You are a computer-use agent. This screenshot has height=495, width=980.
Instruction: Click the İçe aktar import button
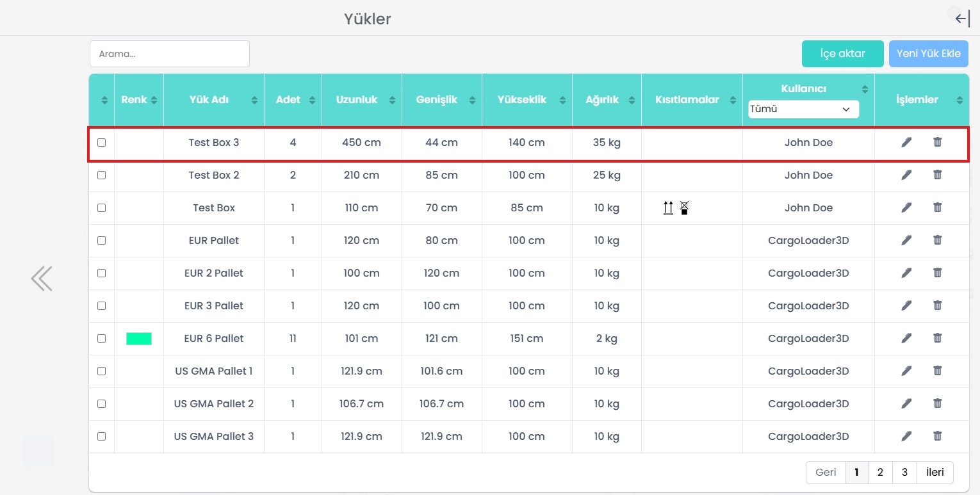click(842, 54)
